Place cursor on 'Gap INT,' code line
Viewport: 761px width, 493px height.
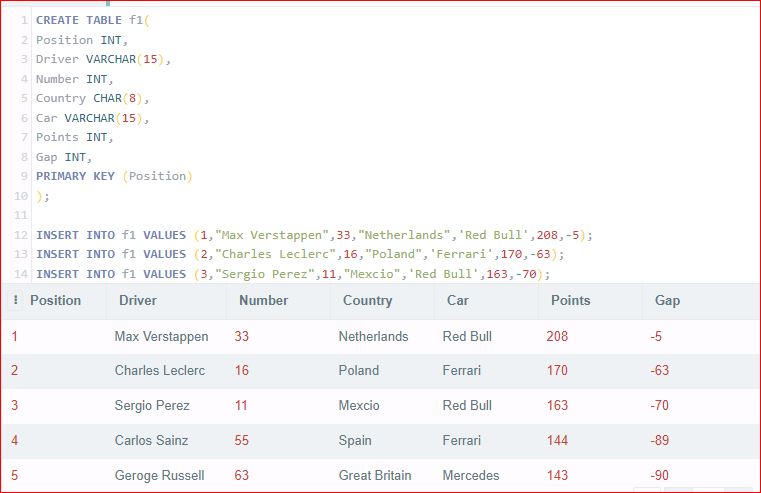tap(64, 157)
